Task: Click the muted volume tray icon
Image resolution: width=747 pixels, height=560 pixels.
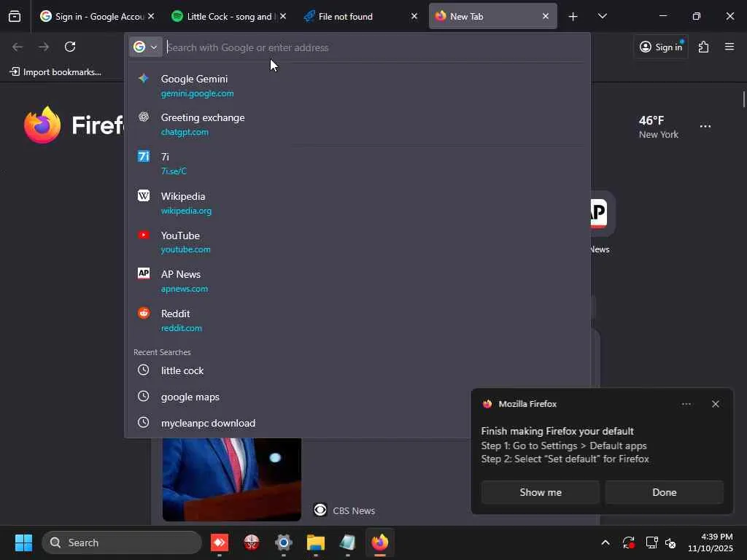Action: point(670,542)
